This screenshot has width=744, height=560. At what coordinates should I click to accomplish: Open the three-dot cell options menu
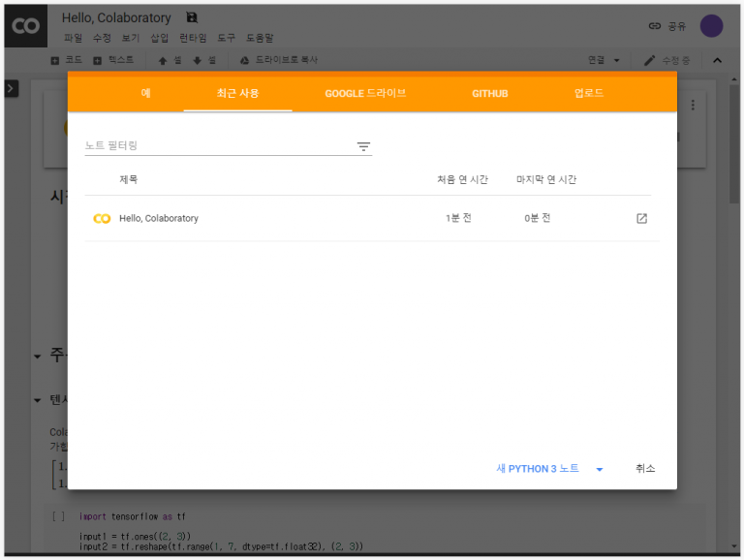pyautogui.click(x=693, y=105)
